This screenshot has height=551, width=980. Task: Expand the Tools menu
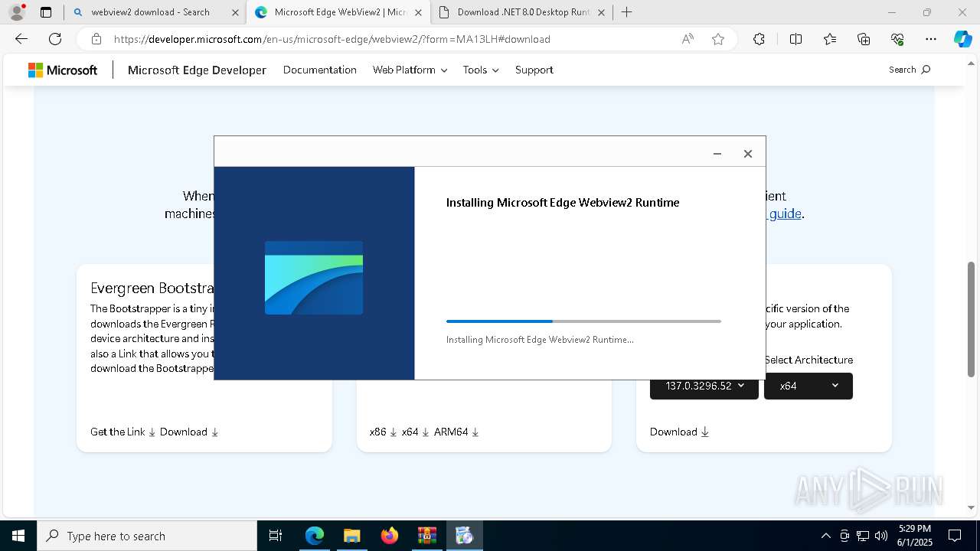[481, 70]
